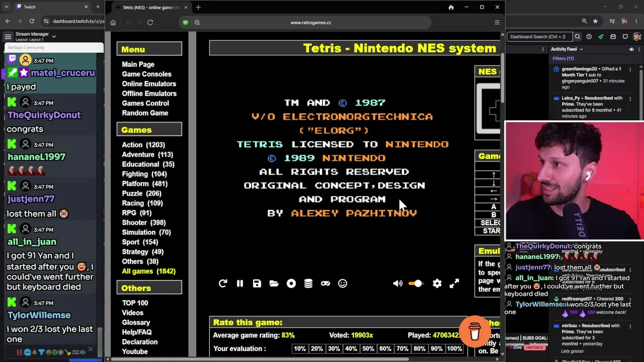Go to the Offline Emulators page
The height and width of the screenshot is (362, 644).
pos(149,94)
